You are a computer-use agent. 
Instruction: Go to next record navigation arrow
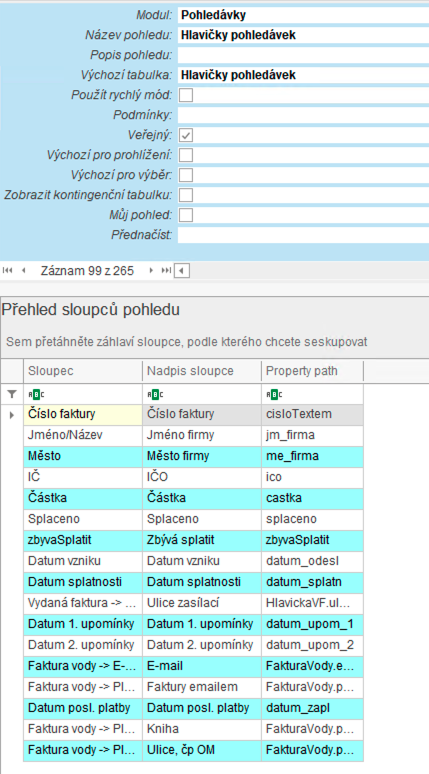point(152,271)
